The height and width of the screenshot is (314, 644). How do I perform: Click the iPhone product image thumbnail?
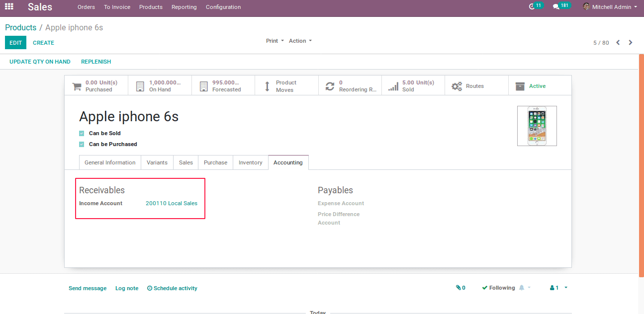pyautogui.click(x=537, y=126)
